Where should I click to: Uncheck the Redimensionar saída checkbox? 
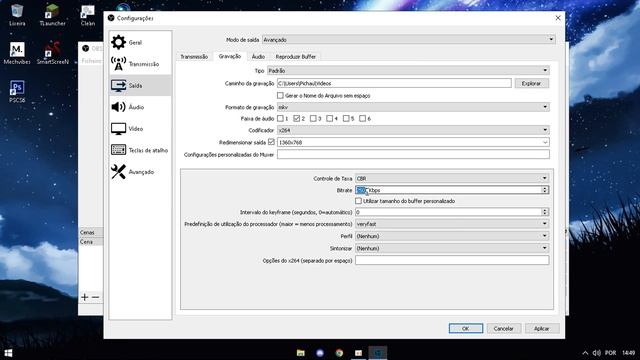click(271, 142)
